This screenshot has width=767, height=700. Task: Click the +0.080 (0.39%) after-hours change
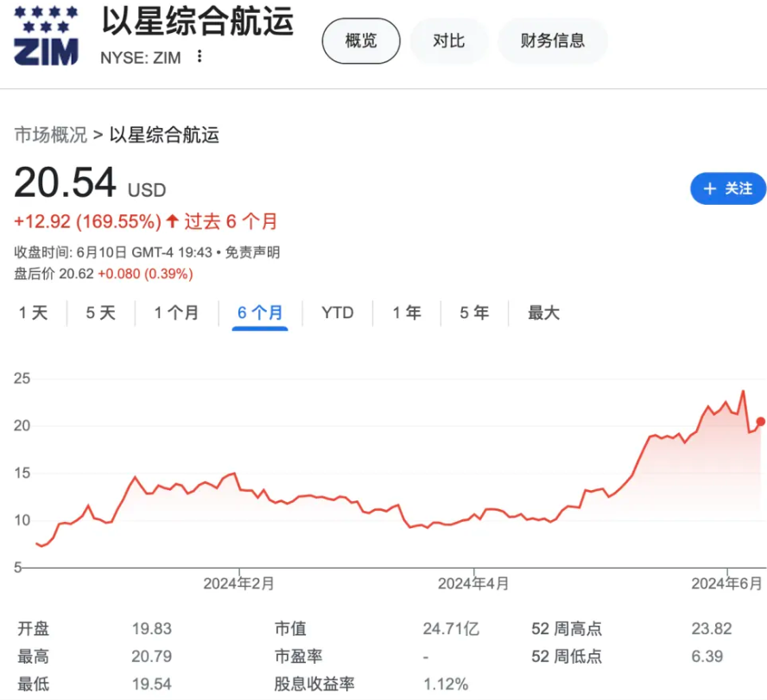click(x=145, y=274)
